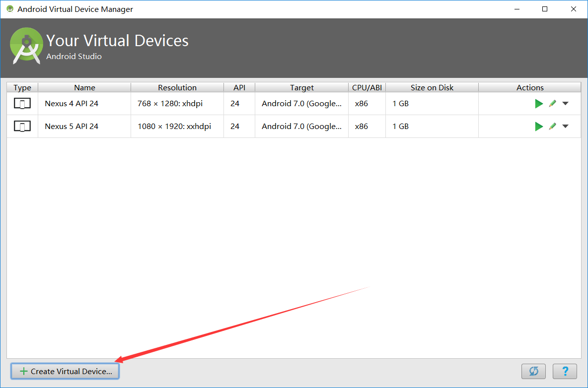Sort by CPU/ABI column header

coord(367,87)
